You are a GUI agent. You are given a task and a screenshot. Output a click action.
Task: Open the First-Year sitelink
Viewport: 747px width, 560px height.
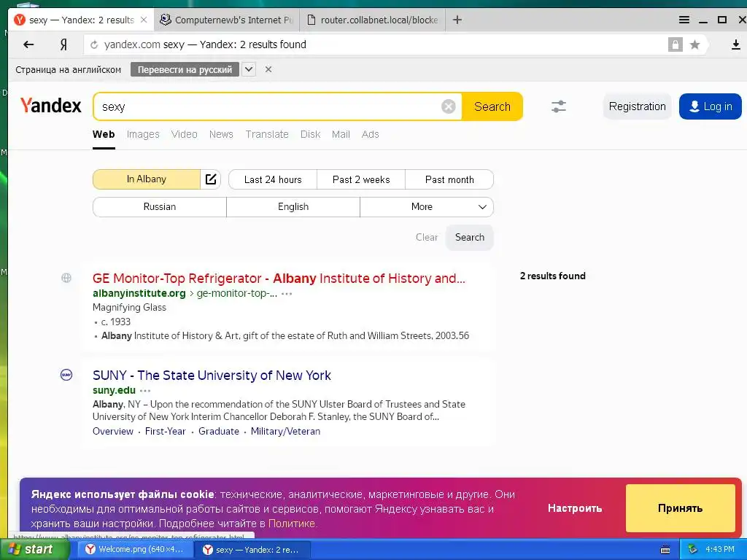click(x=166, y=431)
